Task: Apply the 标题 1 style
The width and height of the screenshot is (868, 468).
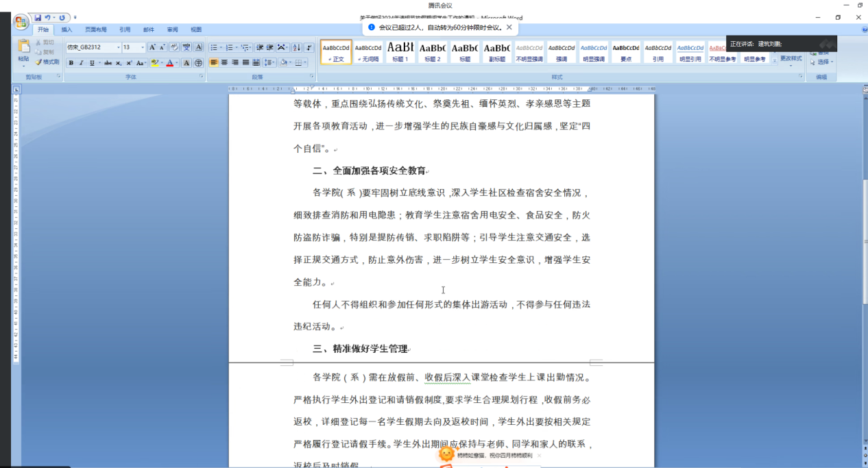Action: (400, 51)
